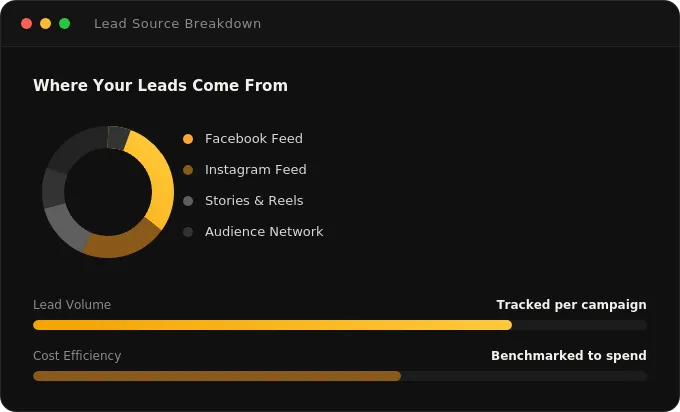Select the Stories & Reels legend label
Viewport: 680px width, 412px height.
[254, 201]
